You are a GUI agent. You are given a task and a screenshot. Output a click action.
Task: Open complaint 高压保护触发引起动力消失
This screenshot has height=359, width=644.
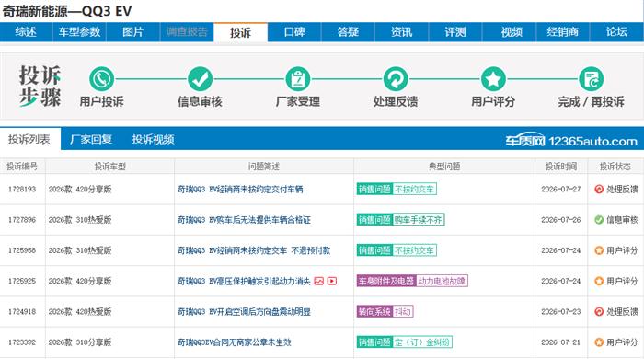[x=244, y=281]
